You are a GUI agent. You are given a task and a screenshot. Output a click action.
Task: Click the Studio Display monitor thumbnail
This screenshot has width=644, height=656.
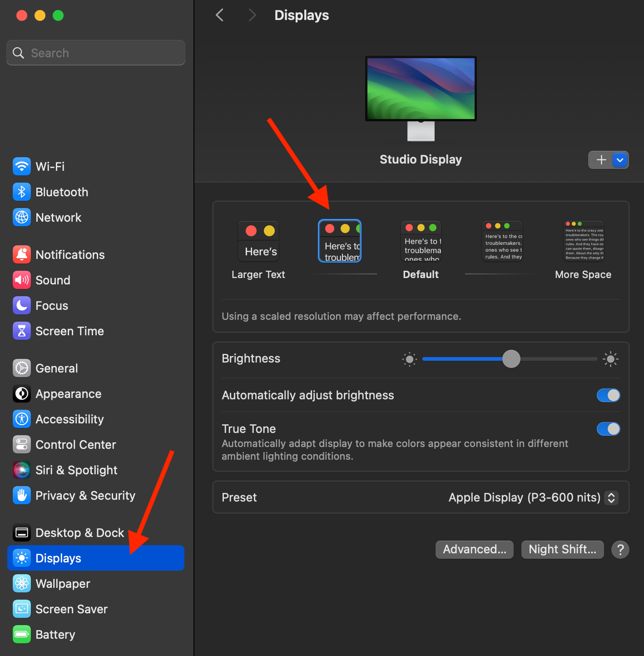[421, 98]
